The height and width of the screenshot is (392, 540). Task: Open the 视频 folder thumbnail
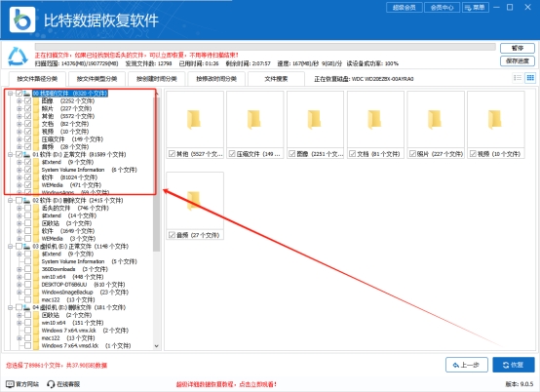coord(495,120)
